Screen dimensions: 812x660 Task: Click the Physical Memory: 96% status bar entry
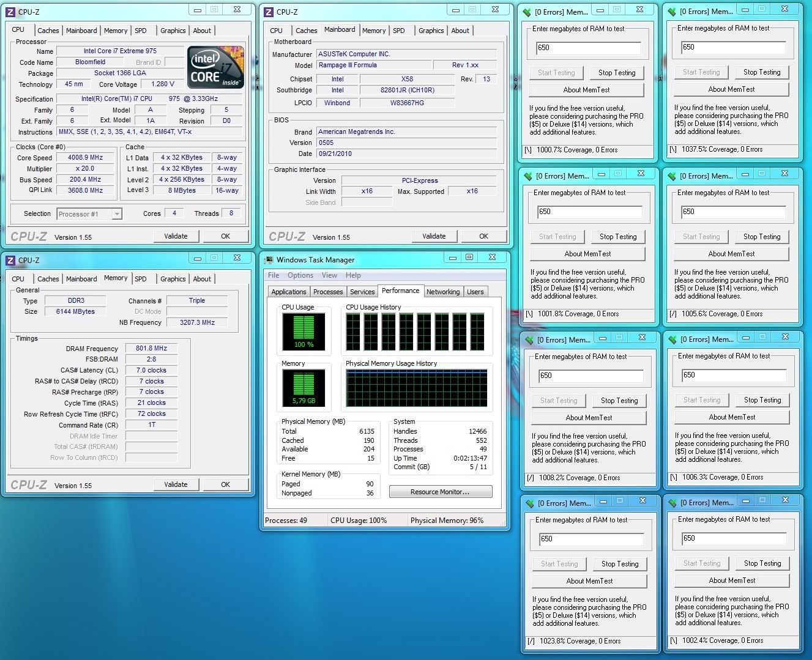(x=447, y=521)
